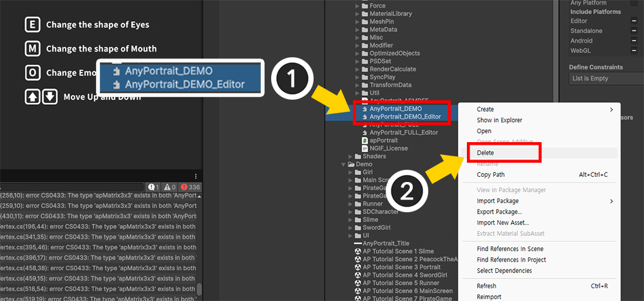This screenshot has height=301, width=644.
Task: Toggle the Editor platform checkbox
Action: [x=634, y=21]
